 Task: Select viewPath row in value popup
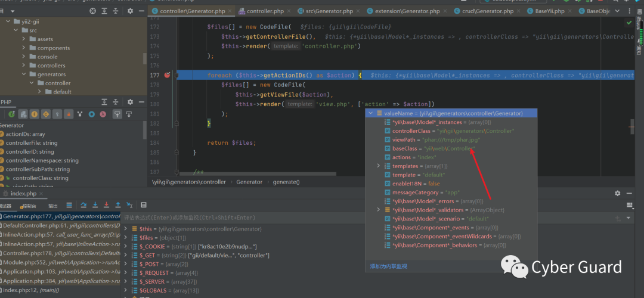click(x=451, y=139)
